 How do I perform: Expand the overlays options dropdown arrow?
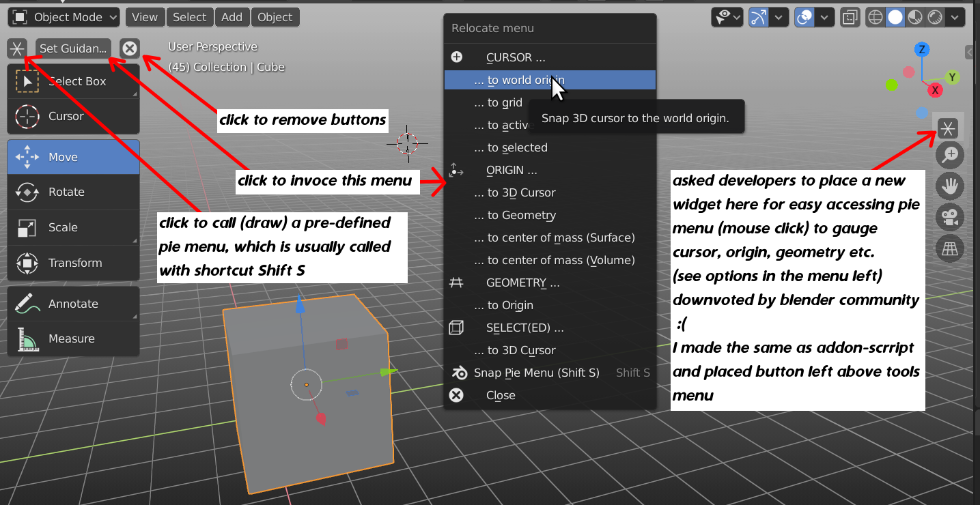click(825, 17)
